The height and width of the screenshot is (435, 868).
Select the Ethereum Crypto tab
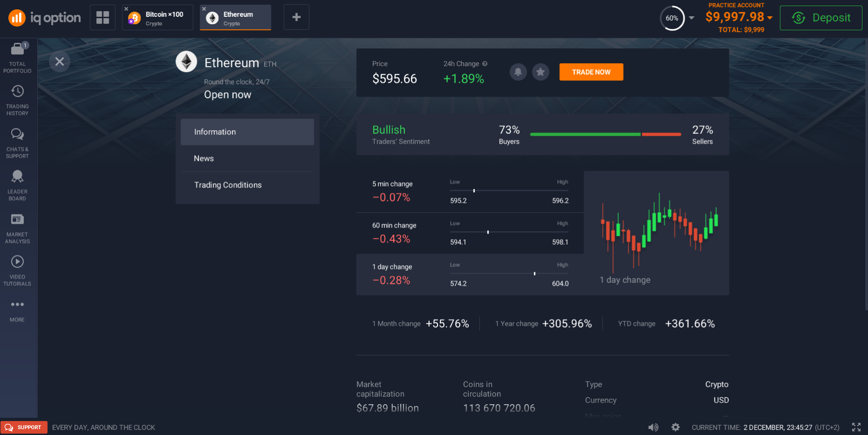[x=236, y=18]
